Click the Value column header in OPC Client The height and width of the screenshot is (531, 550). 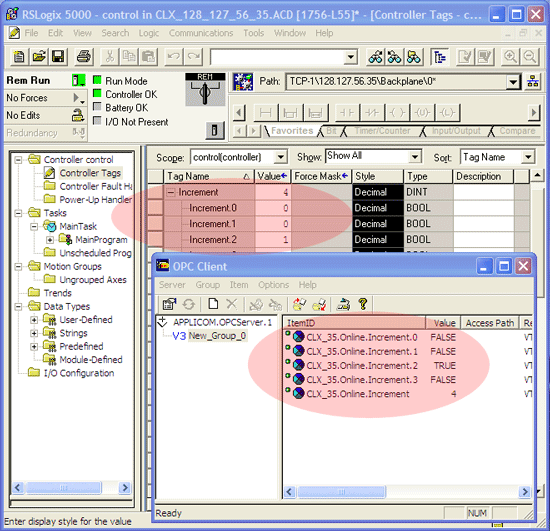pos(443,323)
